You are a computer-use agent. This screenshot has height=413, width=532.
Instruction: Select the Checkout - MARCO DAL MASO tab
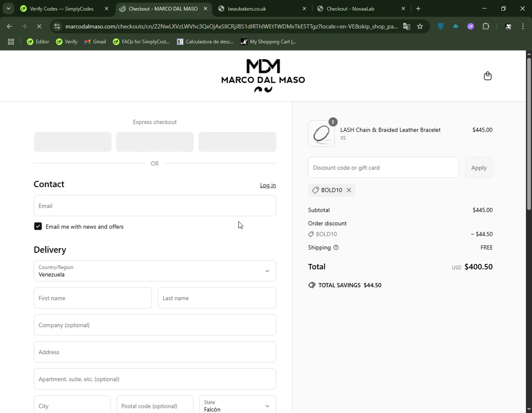click(163, 9)
